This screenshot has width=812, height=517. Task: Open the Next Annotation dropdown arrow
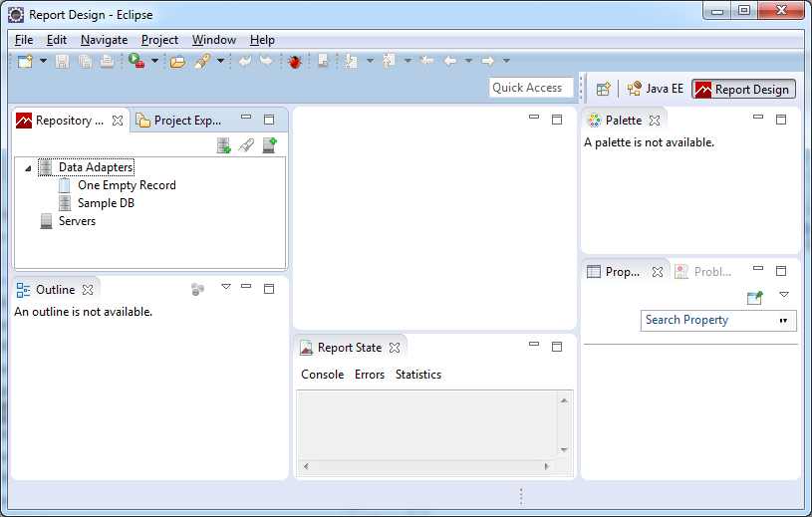tap(370, 61)
